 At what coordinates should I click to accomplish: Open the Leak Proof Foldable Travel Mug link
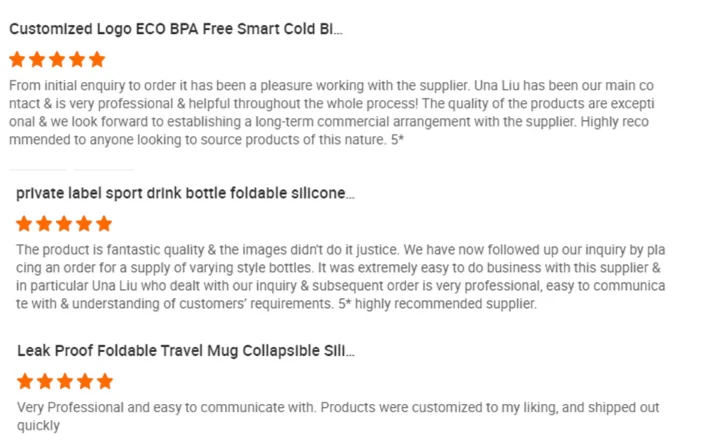coord(186,351)
